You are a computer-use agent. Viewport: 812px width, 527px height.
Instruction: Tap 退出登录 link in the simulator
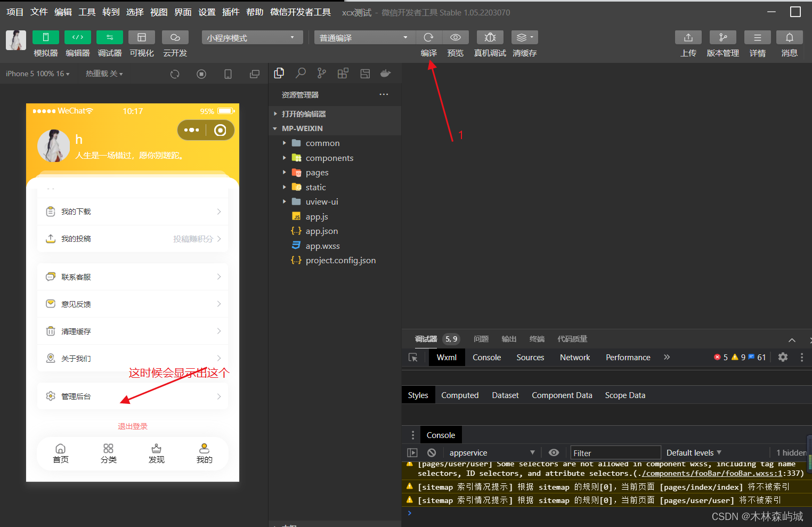(x=133, y=426)
